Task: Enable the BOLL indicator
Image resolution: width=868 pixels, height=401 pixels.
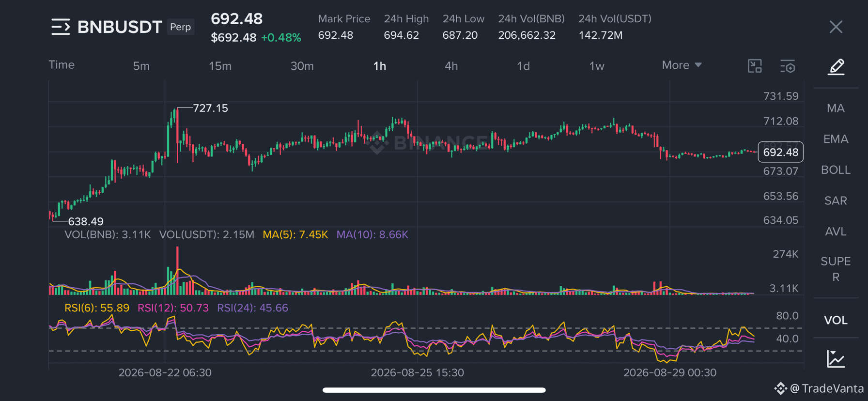Action: coord(836,170)
